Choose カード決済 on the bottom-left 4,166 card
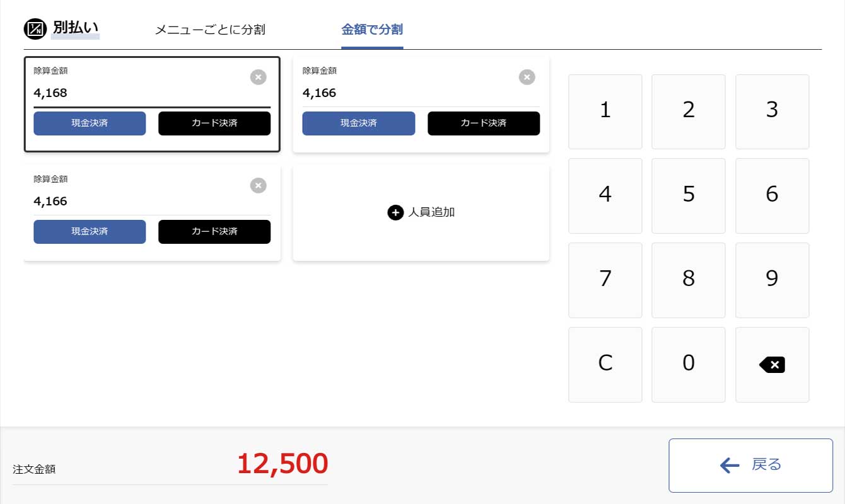Screen dimensions: 845x504 coord(214,231)
